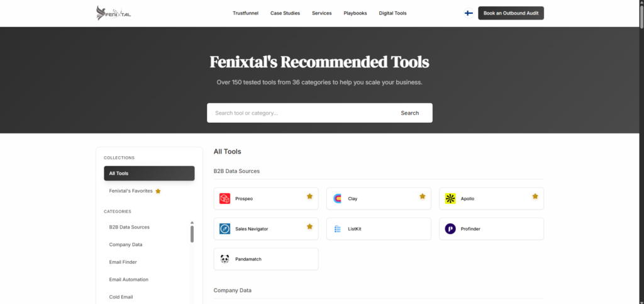This screenshot has height=304, width=644.
Task: Open the Apollo tool name
Action: click(467, 199)
